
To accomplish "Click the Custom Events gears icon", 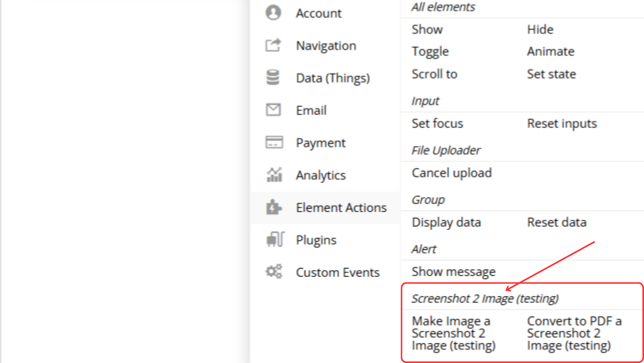I will tap(274, 271).
